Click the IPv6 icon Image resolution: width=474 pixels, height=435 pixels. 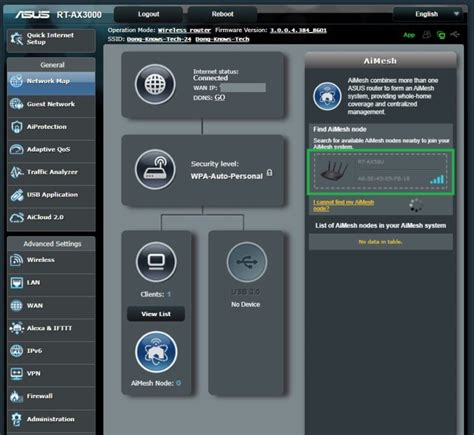[x=16, y=351]
